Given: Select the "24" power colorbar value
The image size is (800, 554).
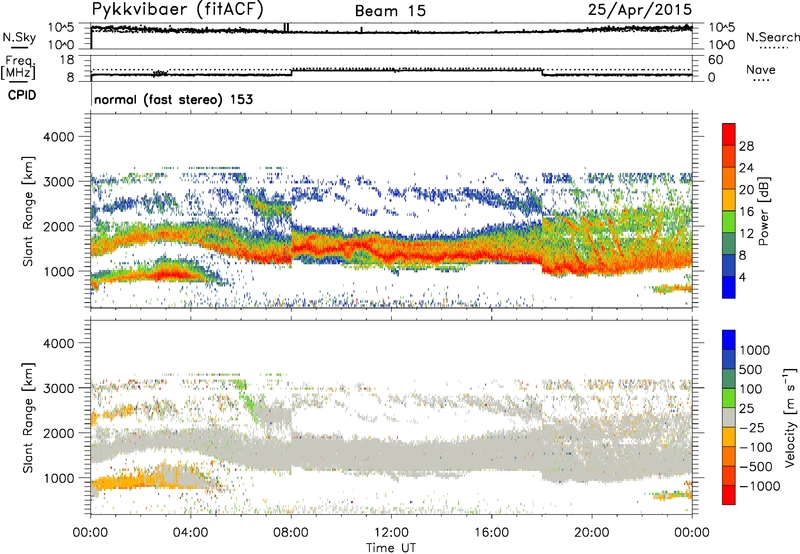Looking at the screenshot, I should tap(746, 168).
